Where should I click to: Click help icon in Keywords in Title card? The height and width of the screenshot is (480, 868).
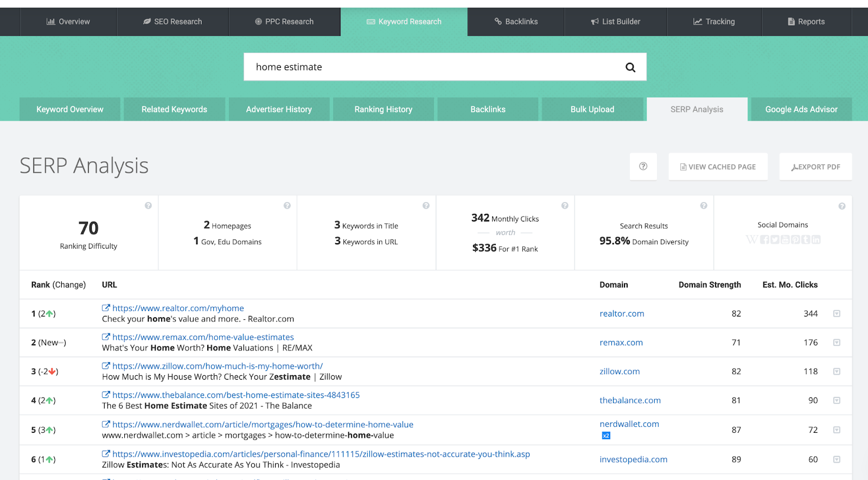(426, 206)
